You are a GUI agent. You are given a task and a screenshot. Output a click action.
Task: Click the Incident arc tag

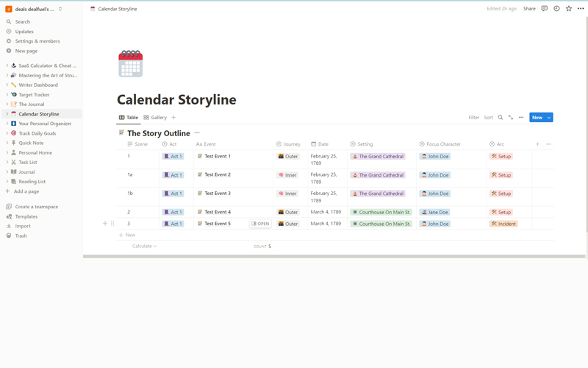click(503, 224)
